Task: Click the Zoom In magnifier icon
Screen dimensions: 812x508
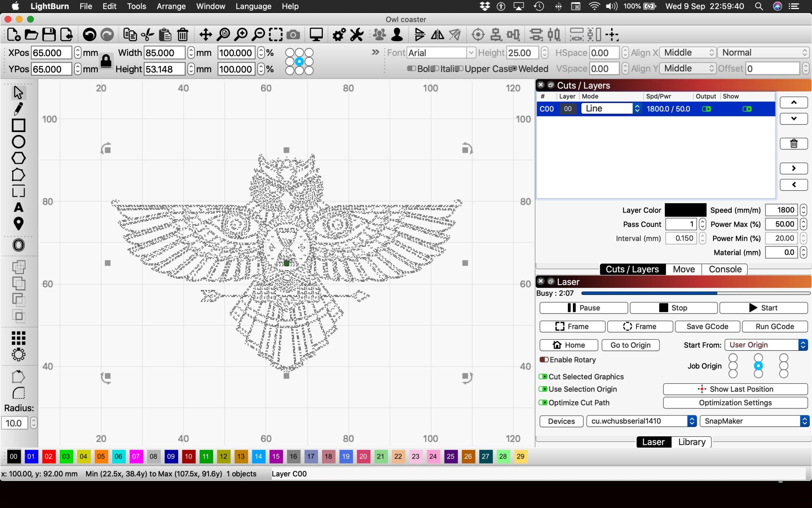Action: [x=240, y=35]
